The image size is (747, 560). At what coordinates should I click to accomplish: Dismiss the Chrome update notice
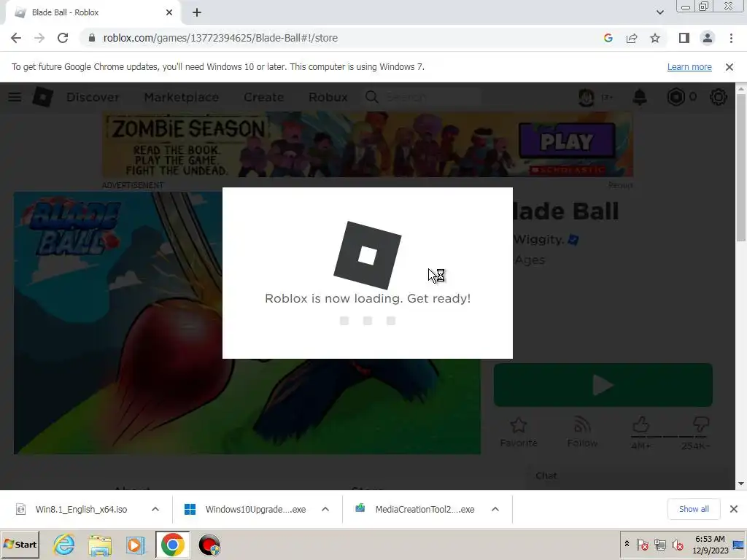coord(729,67)
